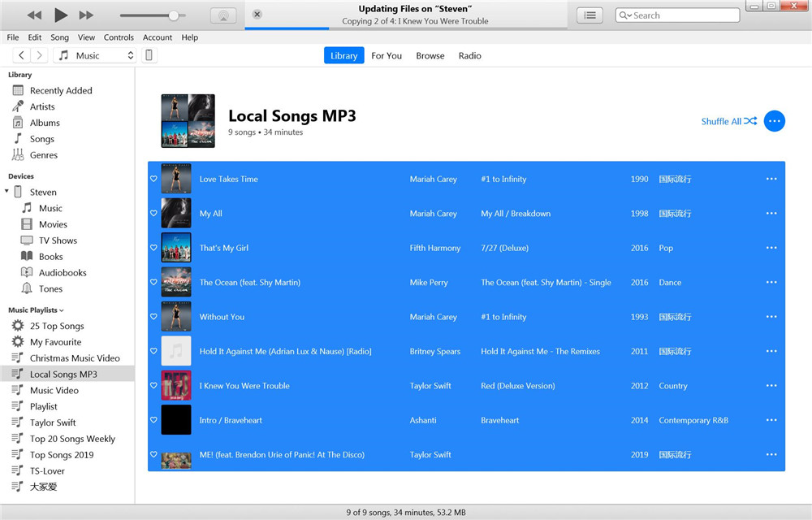Switch to the For You tab
The width and height of the screenshot is (812, 520).
pos(387,55)
